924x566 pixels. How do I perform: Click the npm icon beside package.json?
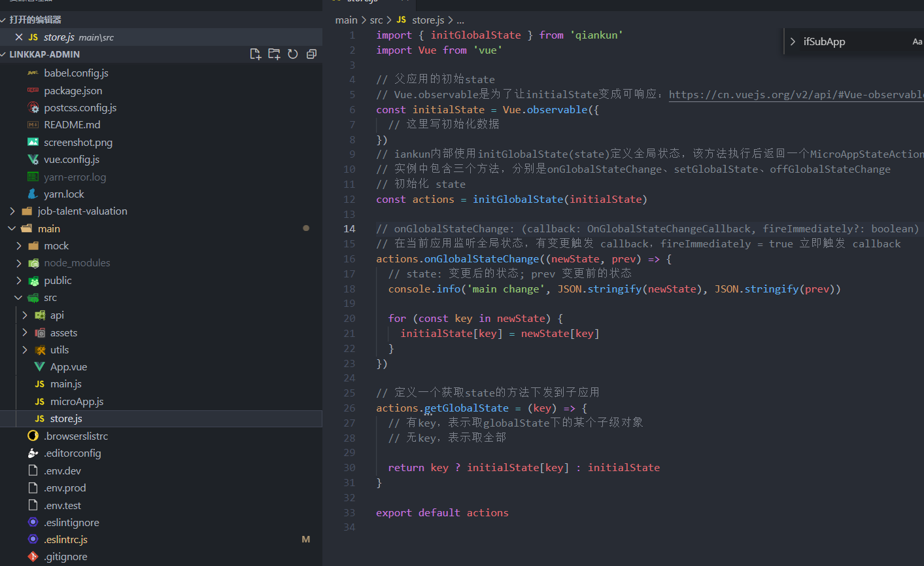(33, 90)
